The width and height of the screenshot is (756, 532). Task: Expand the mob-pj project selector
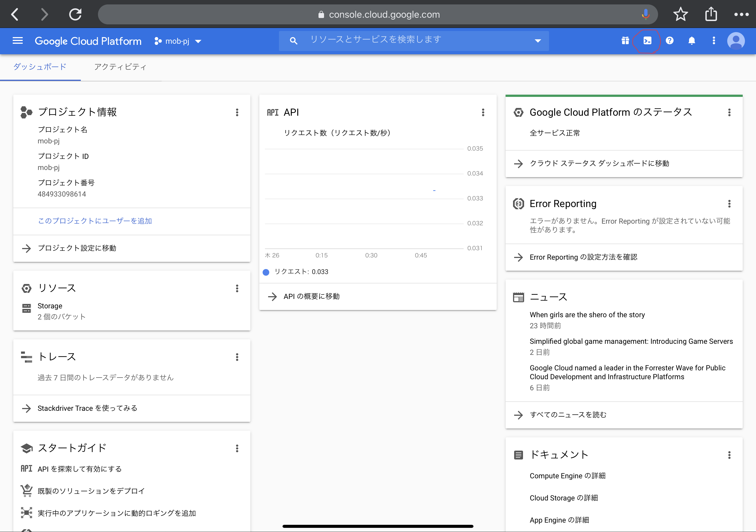pos(178,41)
